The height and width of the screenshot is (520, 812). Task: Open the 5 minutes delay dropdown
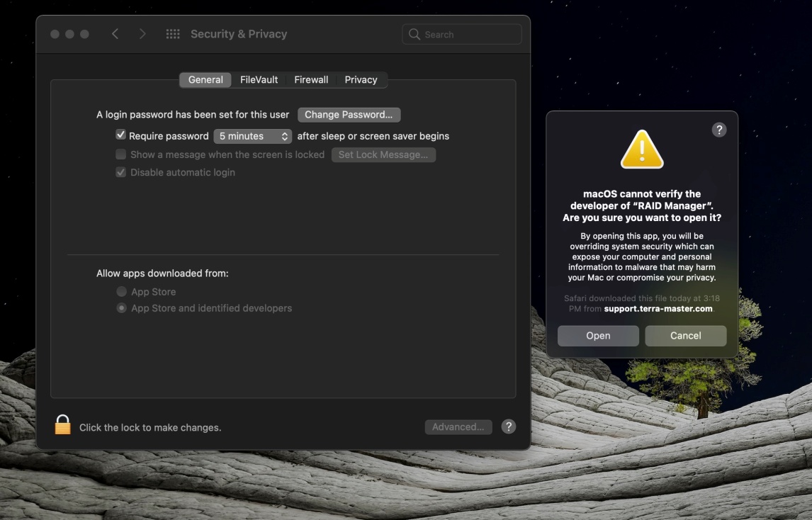253,136
